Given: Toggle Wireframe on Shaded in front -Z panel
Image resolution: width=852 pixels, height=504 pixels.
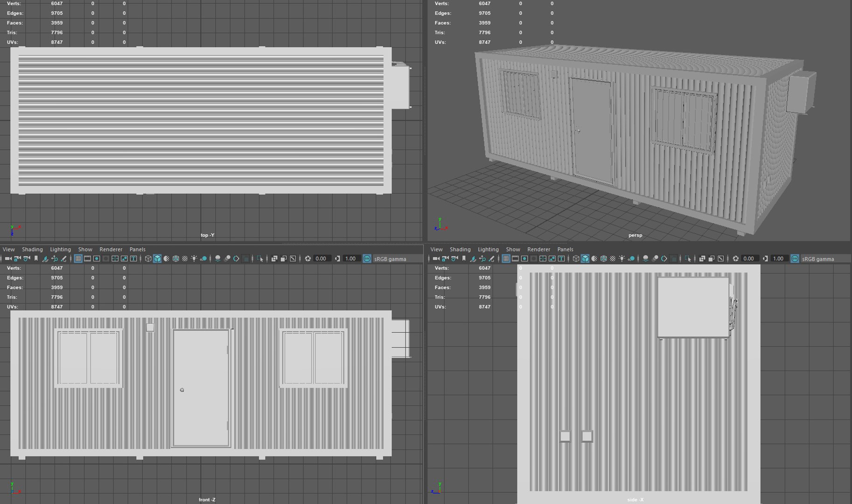Looking at the screenshot, I should click(x=176, y=259).
